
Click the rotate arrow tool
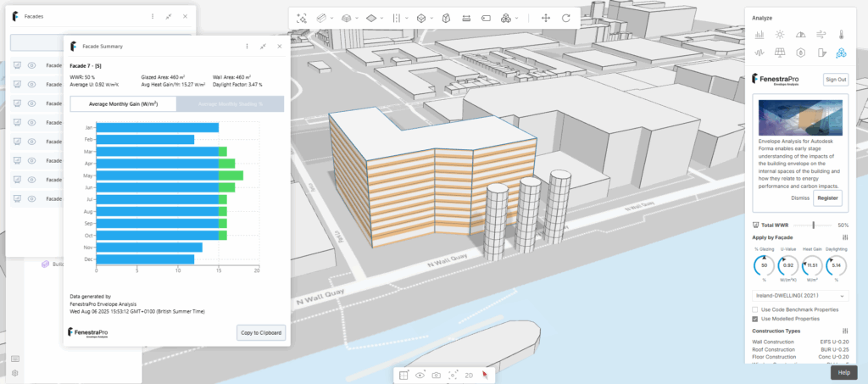point(565,19)
